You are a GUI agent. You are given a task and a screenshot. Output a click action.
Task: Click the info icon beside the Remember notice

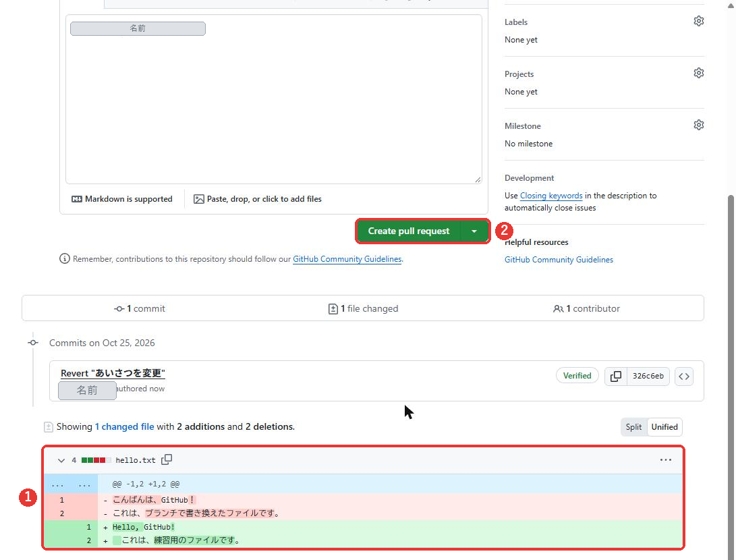tap(65, 258)
